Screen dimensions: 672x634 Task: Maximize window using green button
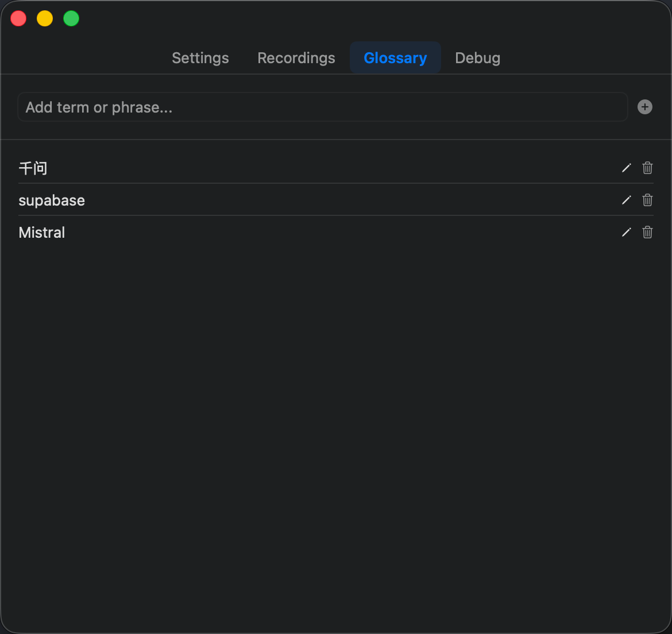pos(71,18)
